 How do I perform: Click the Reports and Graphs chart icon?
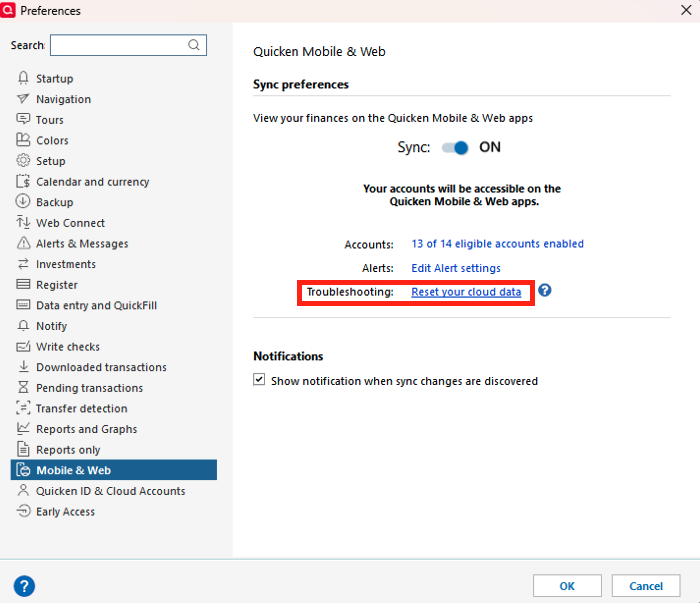click(23, 428)
